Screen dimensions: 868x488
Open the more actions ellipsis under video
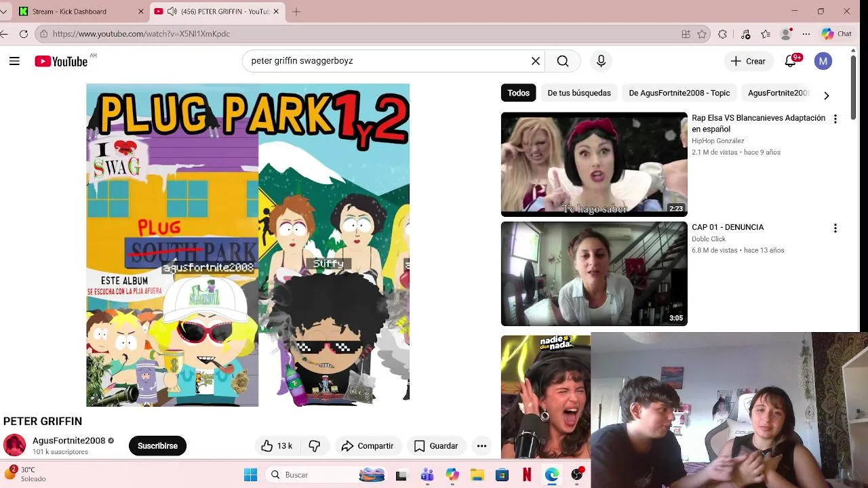[481, 445]
